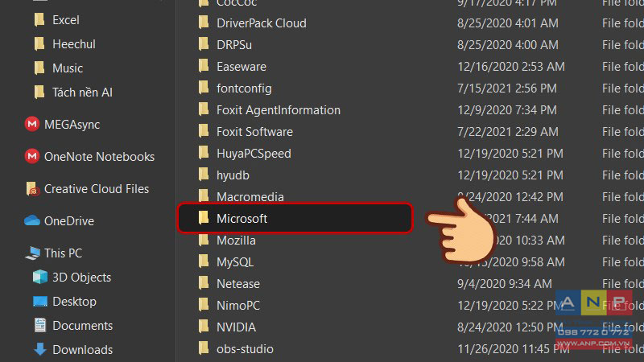Click the obs-studio folder icon

tap(204, 348)
